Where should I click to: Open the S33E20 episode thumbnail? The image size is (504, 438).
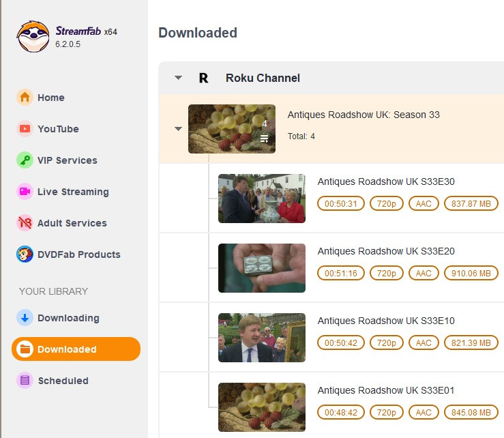click(x=262, y=268)
